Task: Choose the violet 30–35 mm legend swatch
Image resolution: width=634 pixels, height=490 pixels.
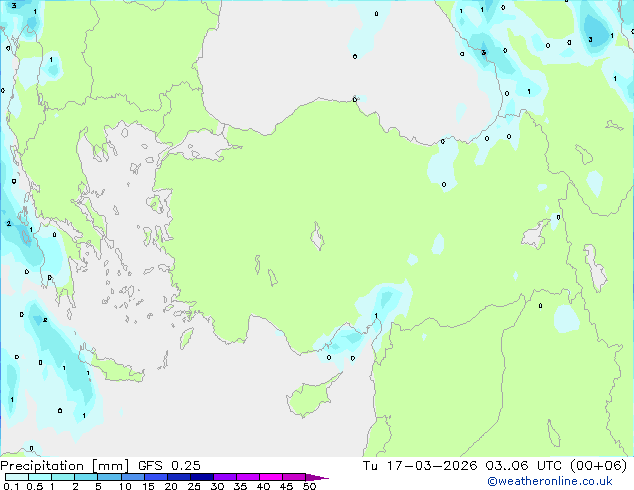Action: coord(225,477)
